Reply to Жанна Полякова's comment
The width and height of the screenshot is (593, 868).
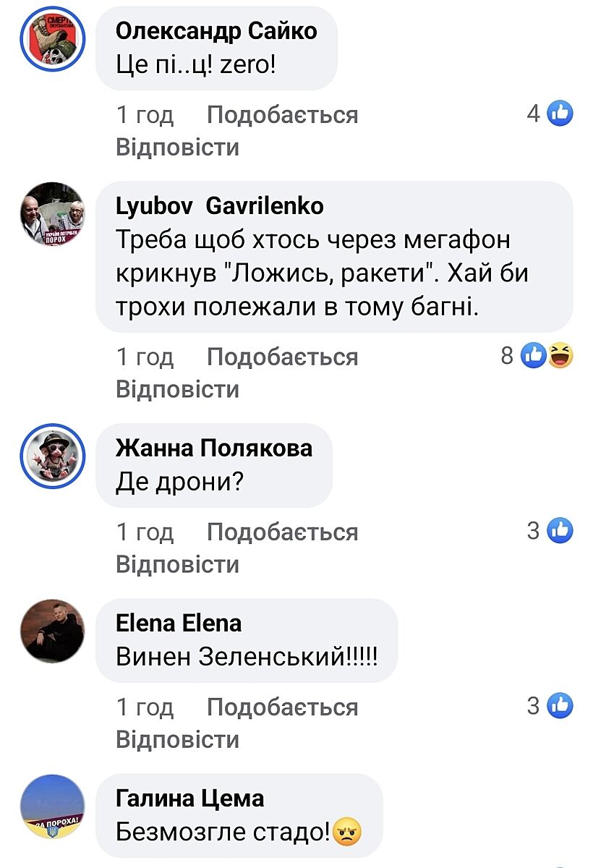(x=177, y=563)
